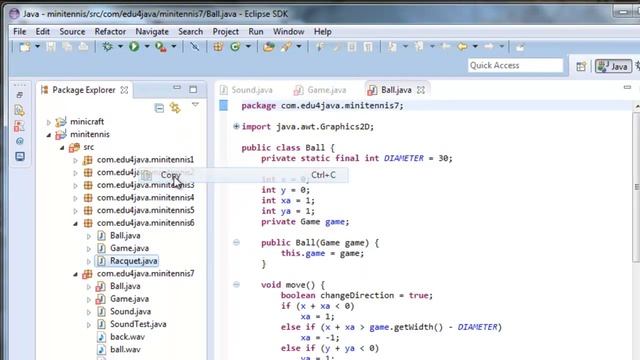Click the Previous Annotation toolbar icon

[x=419, y=47]
